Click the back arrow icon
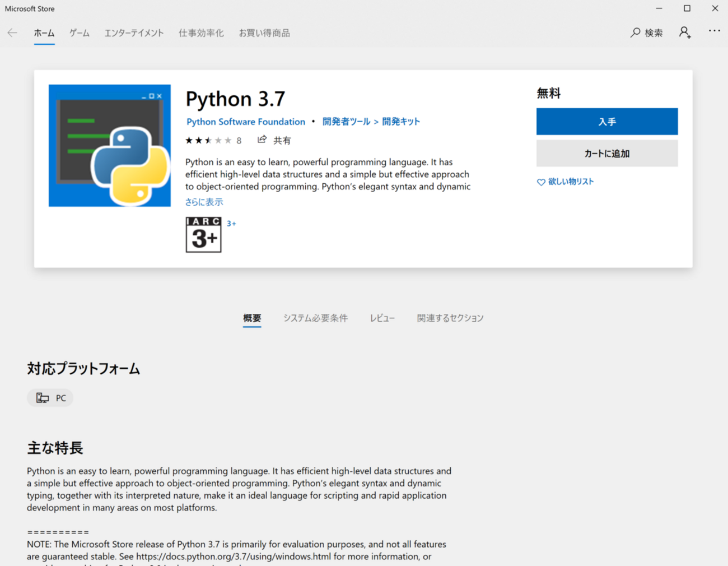 click(12, 33)
